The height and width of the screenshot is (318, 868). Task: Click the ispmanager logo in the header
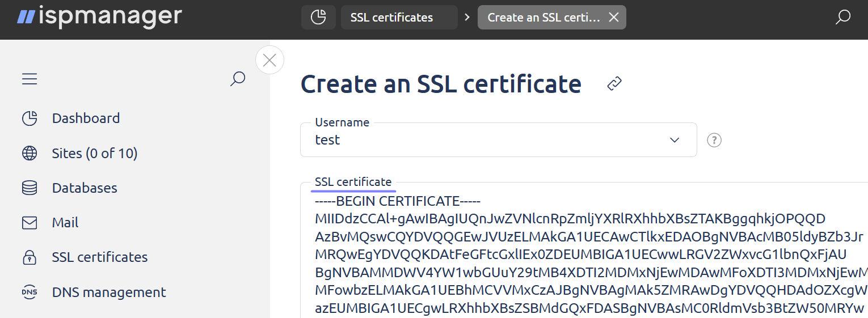(x=99, y=17)
